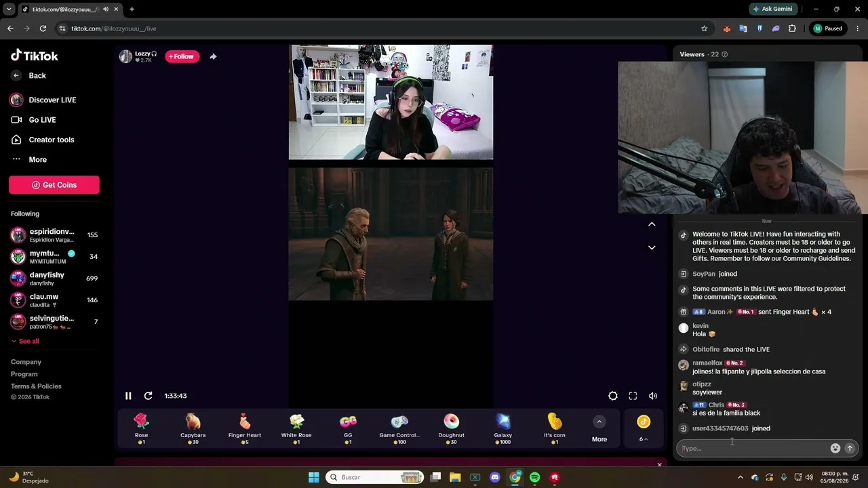The width and height of the screenshot is (868, 488).
Task: Open the Program footer link
Action: [24, 374]
